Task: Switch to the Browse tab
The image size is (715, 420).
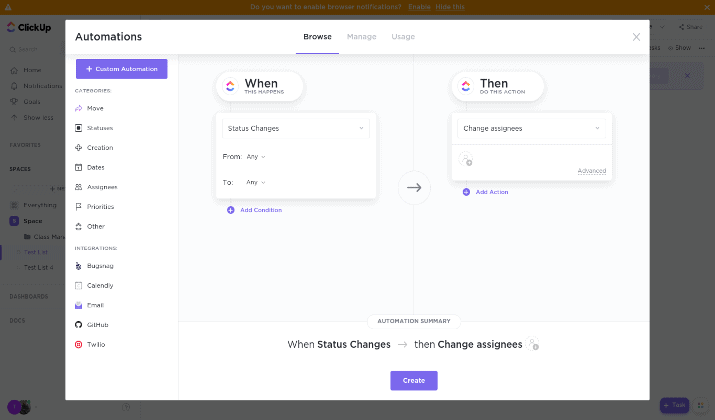Action: point(317,36)
